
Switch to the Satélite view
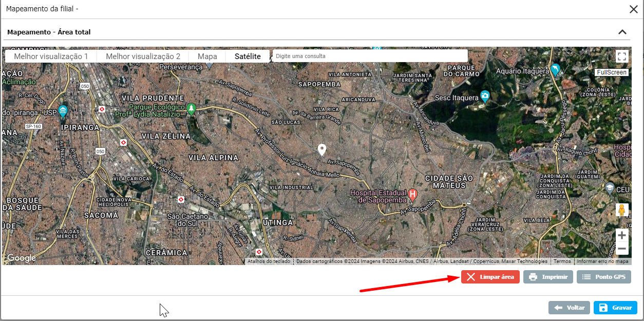pos(248,56)
